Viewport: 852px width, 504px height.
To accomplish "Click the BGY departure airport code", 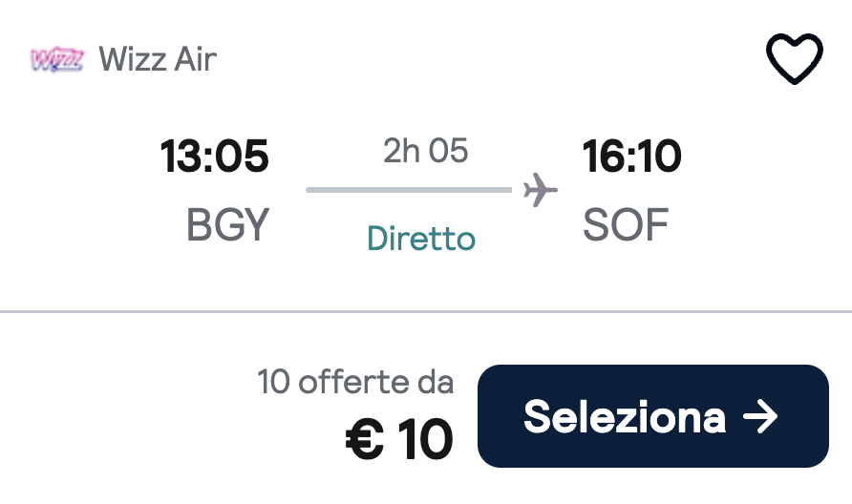I will point(228,225).
